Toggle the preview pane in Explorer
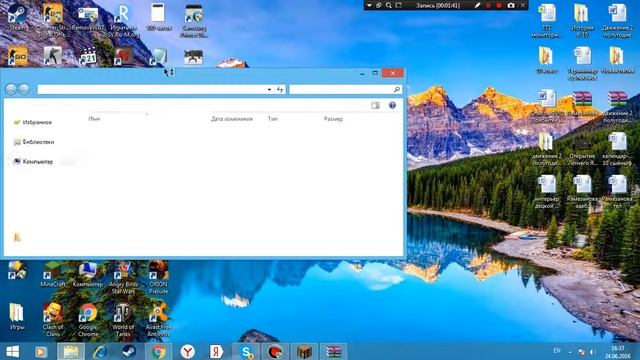The width and height of the screenshot is (640, 360). 376,105
